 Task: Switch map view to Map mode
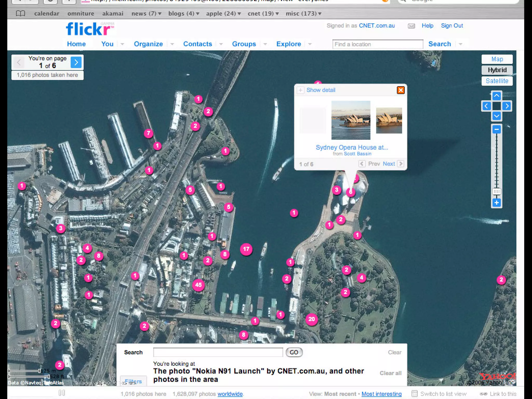click(x=497, y=59)
